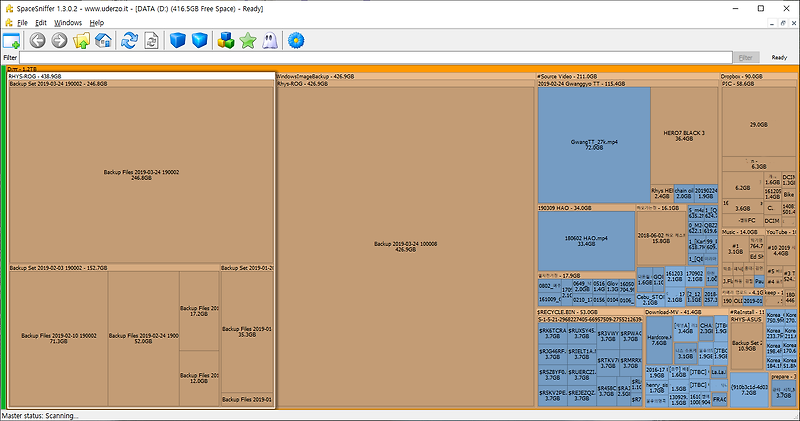Toggle unknown space ghost icon
Image resolution: width=800 pixels, height=421 pixels.
coord(270,40)
